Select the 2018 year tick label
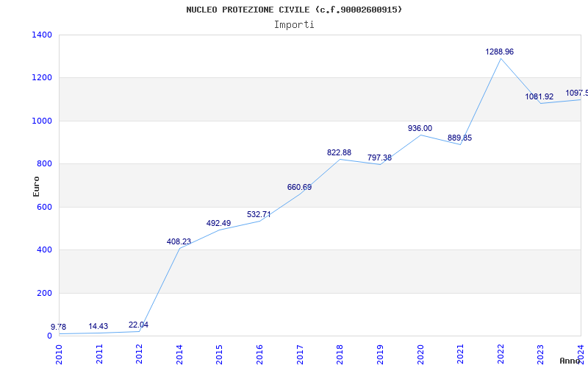This screenshot has width=588, height=368. tap(340, 353)
